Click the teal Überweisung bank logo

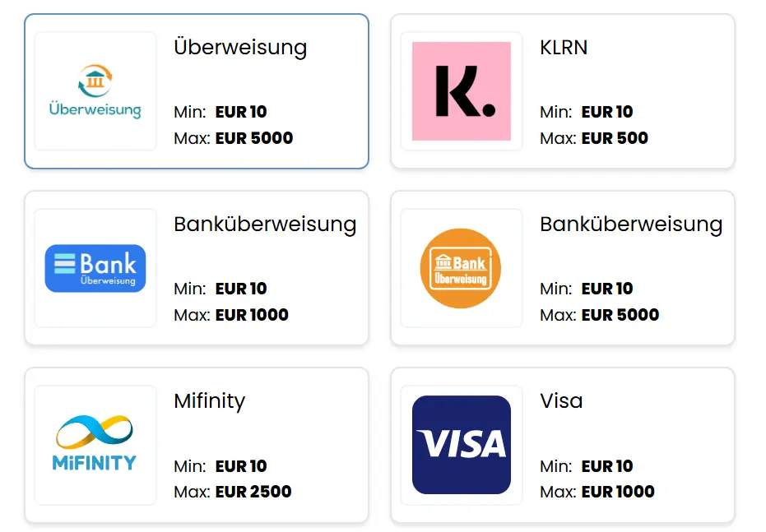(95, 91)
